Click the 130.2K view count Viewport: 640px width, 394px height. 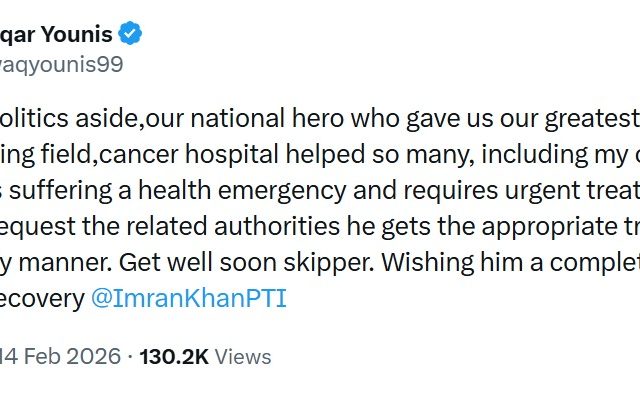[174, 356]
